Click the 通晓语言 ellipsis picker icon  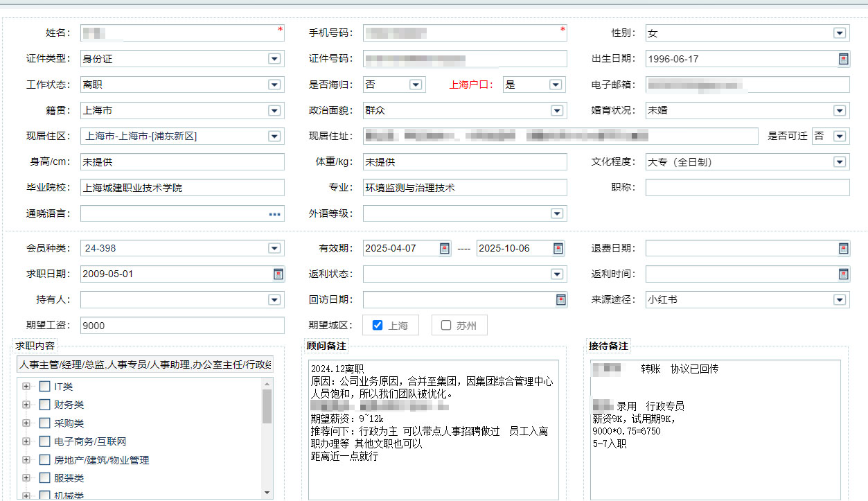click(x=275, y=214)
